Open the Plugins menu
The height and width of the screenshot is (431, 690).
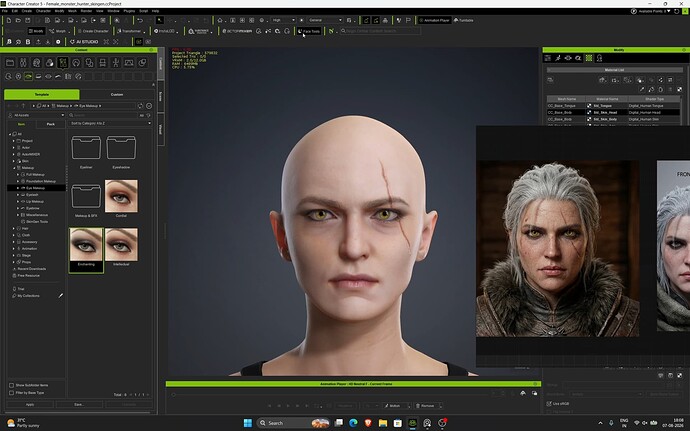129,11
